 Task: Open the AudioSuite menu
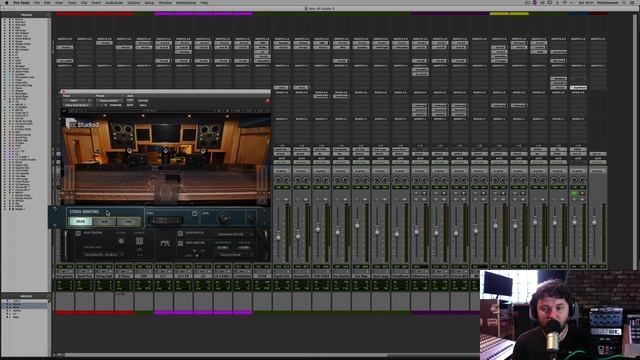[x=114, y=2]
